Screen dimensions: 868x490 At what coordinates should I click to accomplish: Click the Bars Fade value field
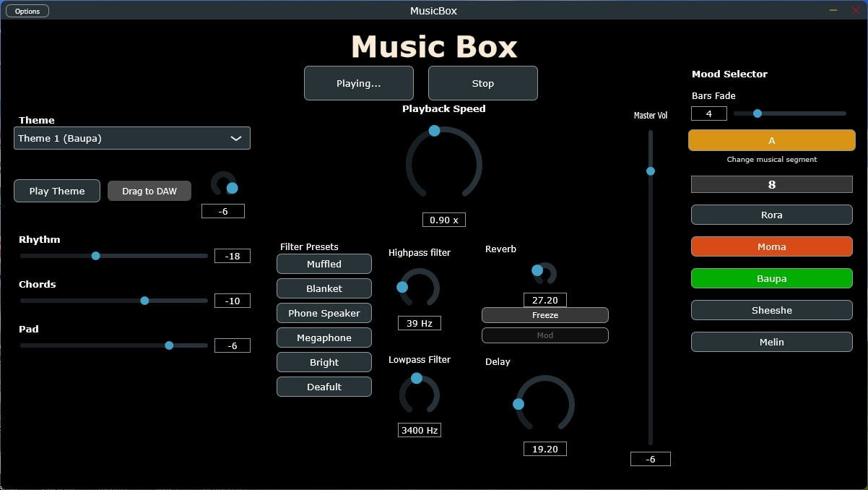tap(708, 113)
